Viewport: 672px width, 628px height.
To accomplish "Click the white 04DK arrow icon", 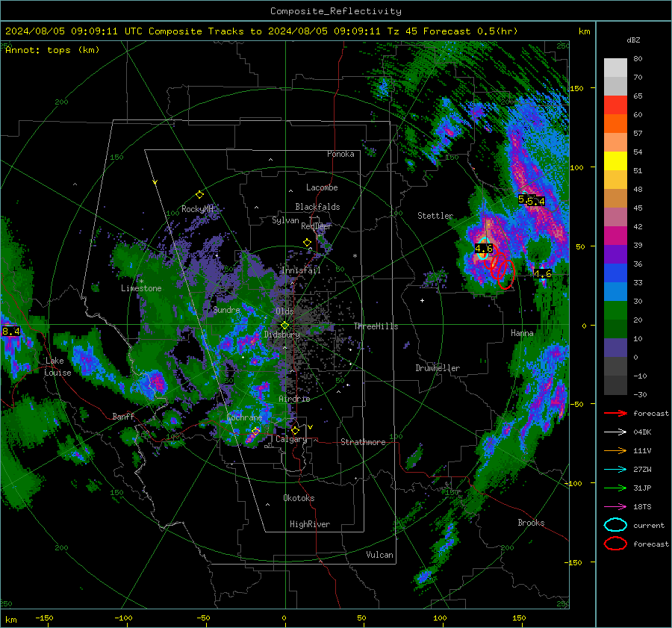I will click(x=615, y=432).
